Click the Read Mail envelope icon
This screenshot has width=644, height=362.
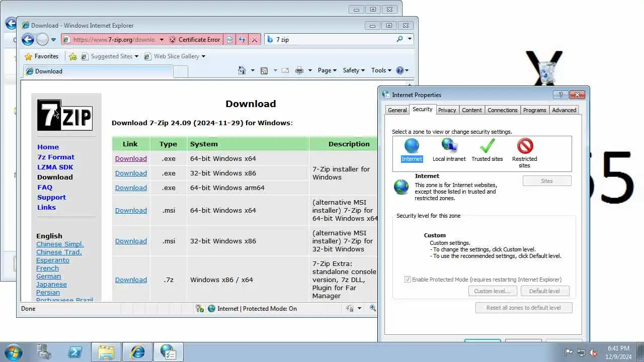pos(285,70)
